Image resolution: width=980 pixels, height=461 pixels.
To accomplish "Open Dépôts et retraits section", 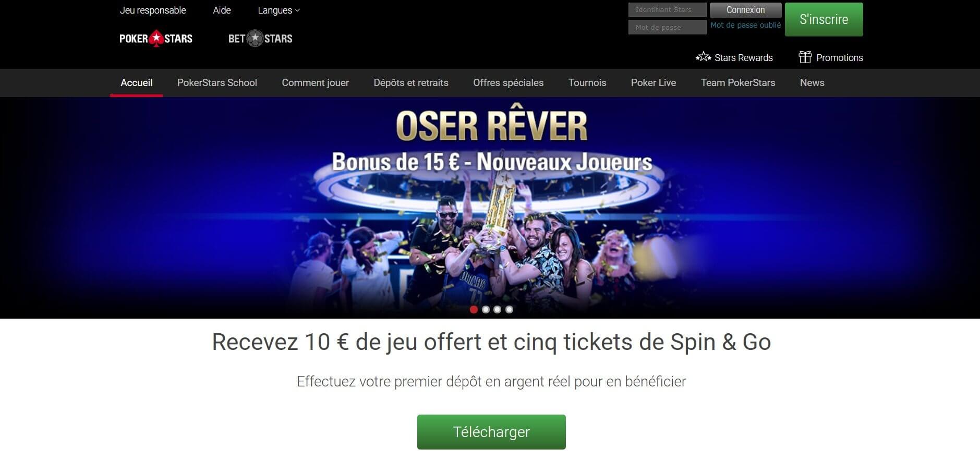I will 411,82.
